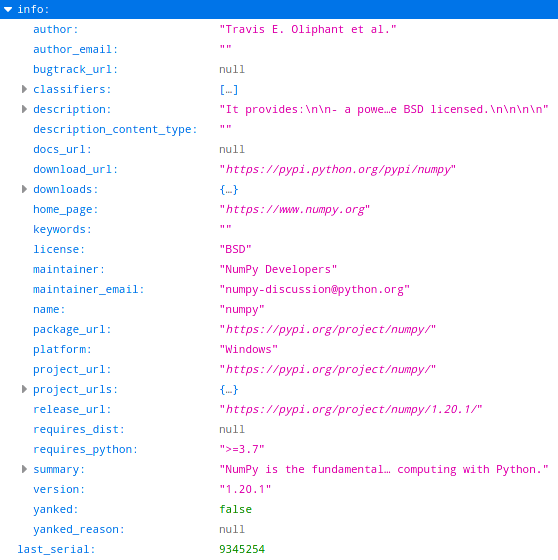Click the {…} value of downloads

pyautogui.click(x=229, y=189)
